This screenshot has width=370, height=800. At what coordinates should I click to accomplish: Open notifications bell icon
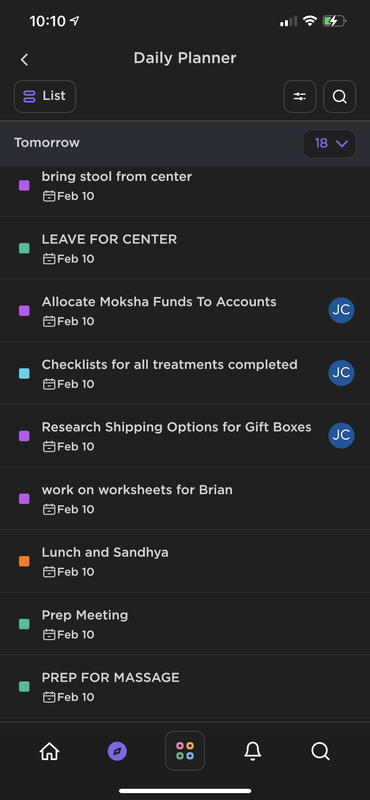[253, 751]
